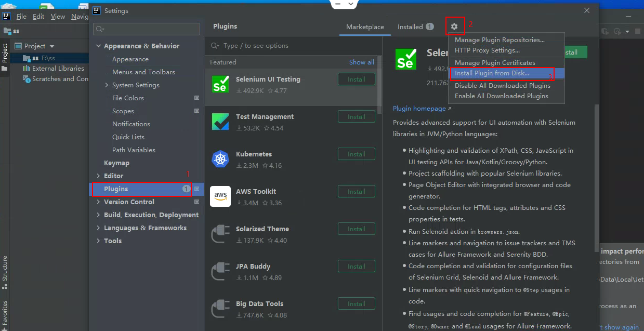Click the JPA Buddy plugin icon
Screen dimensions: 644x331
click(x=220, y=271)
